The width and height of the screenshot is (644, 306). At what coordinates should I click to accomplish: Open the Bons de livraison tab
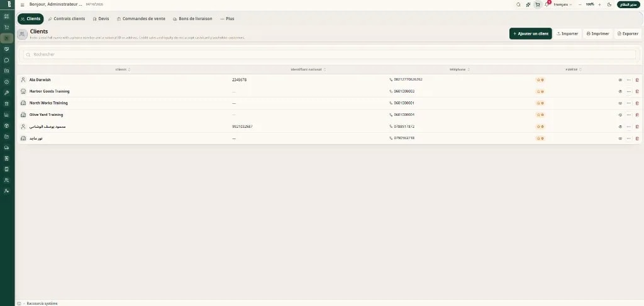192,19
